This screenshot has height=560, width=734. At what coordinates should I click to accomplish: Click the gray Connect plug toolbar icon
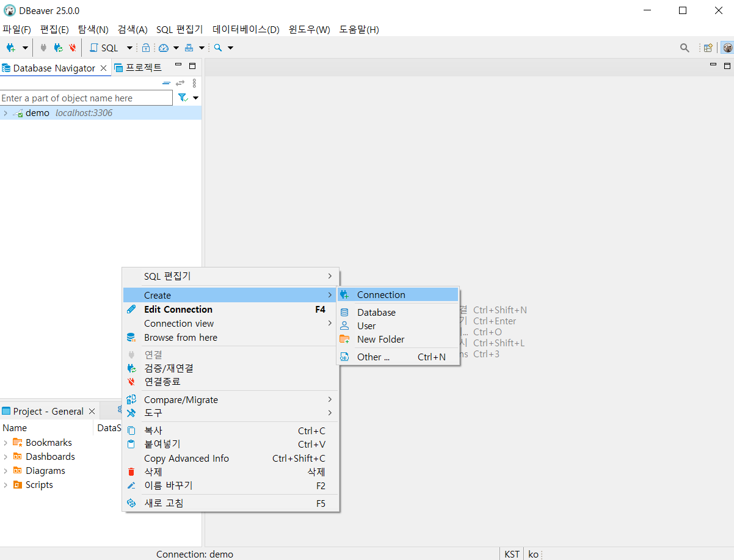[43, 48]
